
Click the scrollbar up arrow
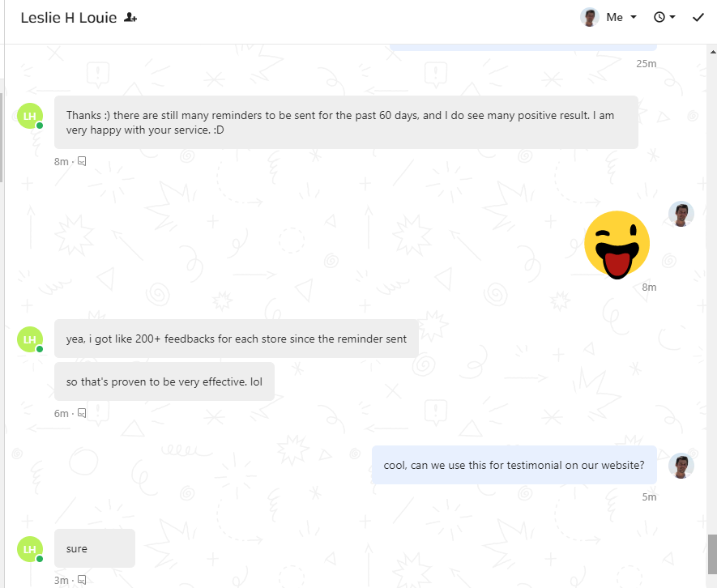point(712,52)
